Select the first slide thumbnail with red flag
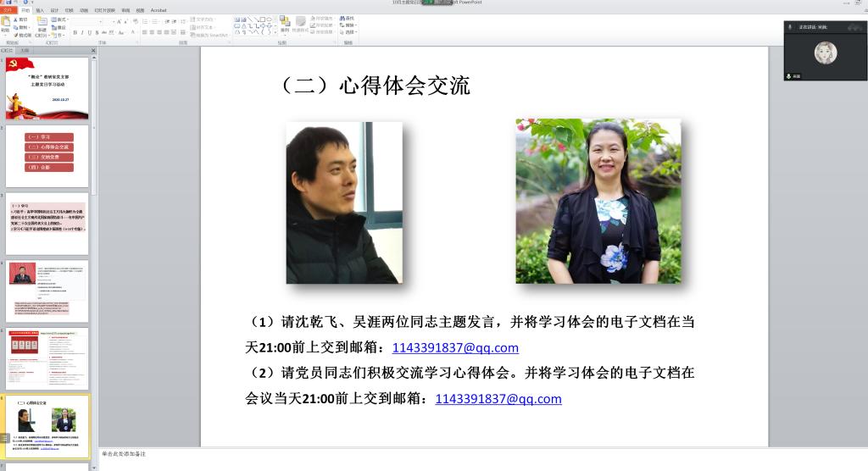Image resolution: width=868 pixels, height=471 pixels. point(47,88)
